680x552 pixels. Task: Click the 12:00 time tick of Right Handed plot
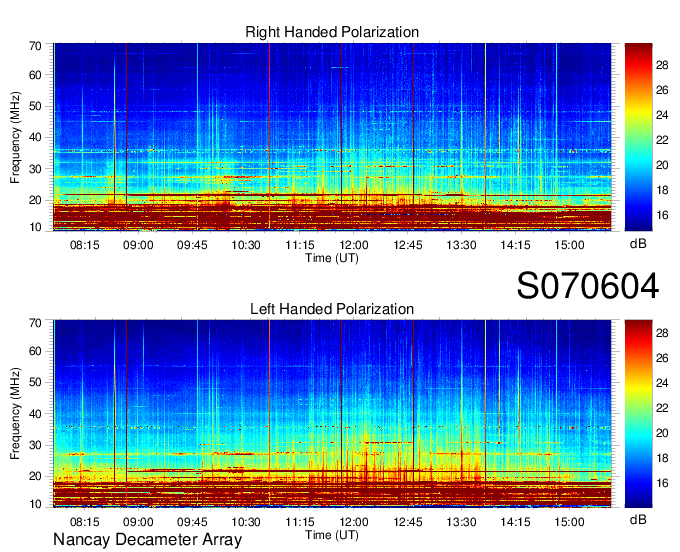pos(354,245)
